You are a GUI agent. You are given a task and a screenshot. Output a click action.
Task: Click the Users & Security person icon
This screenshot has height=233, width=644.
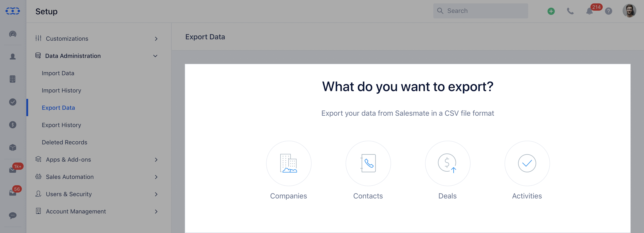coord(38,194)
